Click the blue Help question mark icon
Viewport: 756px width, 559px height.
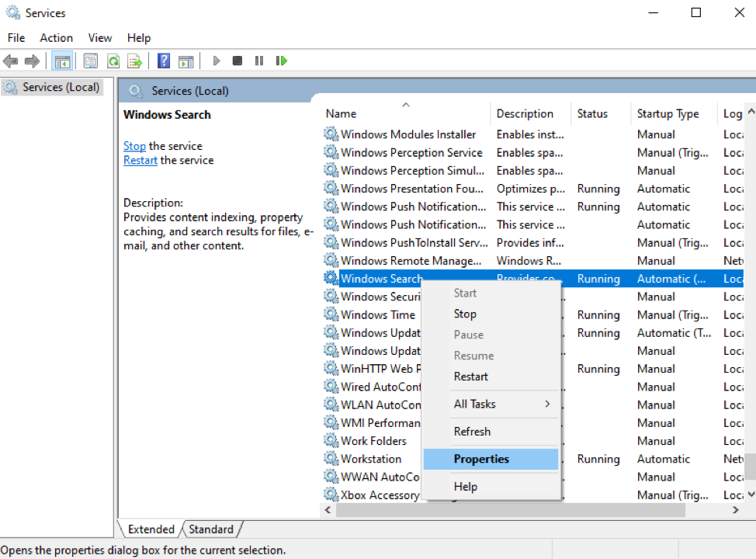164,61
